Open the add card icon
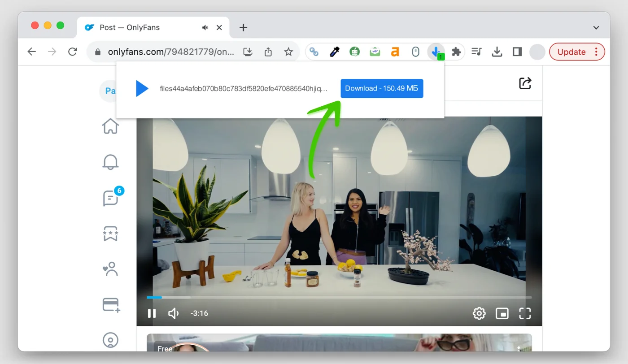Viewport: 628px width, 364px height. (x=111, y=305)
